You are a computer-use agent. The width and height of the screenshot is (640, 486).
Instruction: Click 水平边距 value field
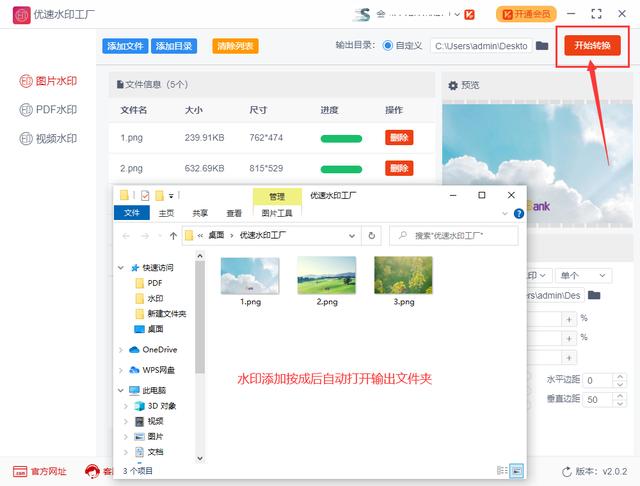[x=598, y=380]
